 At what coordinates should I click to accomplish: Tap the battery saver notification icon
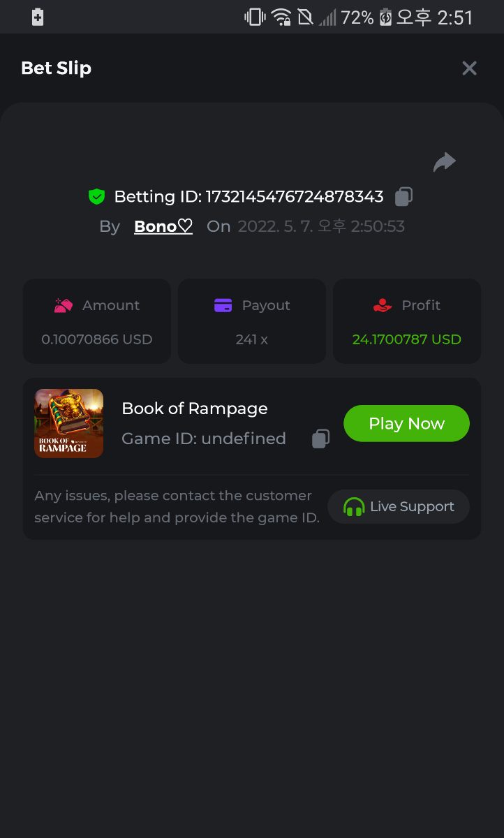pyautogui.click(x=38, y=17)
